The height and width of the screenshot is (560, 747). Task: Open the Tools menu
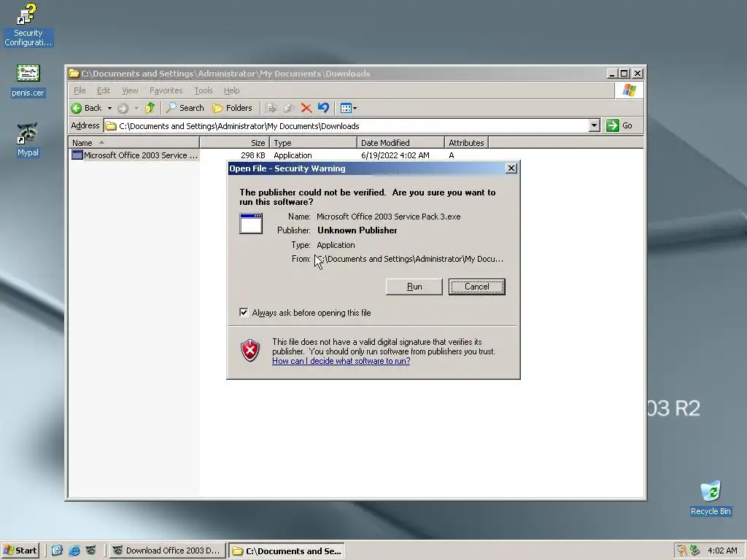click(203, 90)
